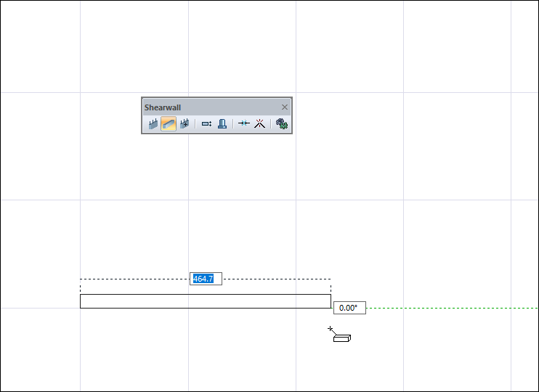Screen dimensions: 539x392
Task: Close the Shearwall toolbar
Action: click(x=285, y=107)
